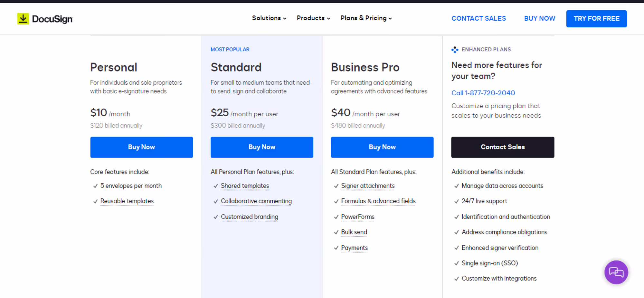This screenshot has height=298, width=644.
Task: Click CONTACT SALES in header
Action: pyautogui.click(x=478, y=18)
